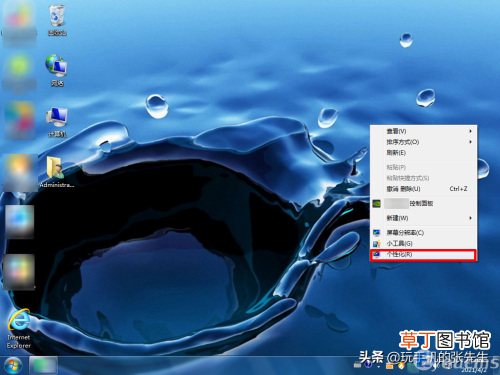Image resolution: width=500 pixels, height=375 pixels.
Task: Click the greyed 粘贴快捷方式(S) entry
Action: pyautogui.click(x=424, y=178)
